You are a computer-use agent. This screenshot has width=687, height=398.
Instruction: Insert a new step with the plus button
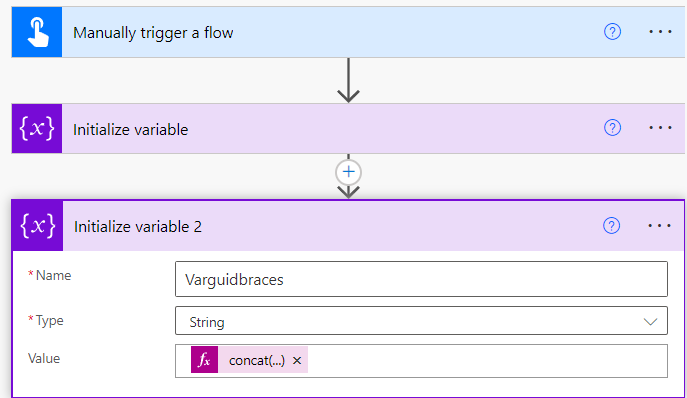click(348, 172)
